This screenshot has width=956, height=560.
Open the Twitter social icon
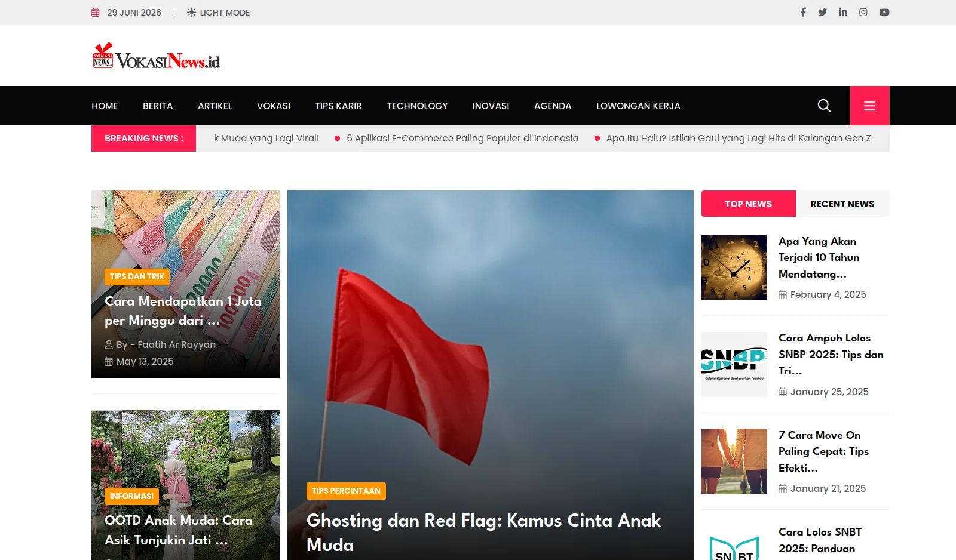[823, 12]
